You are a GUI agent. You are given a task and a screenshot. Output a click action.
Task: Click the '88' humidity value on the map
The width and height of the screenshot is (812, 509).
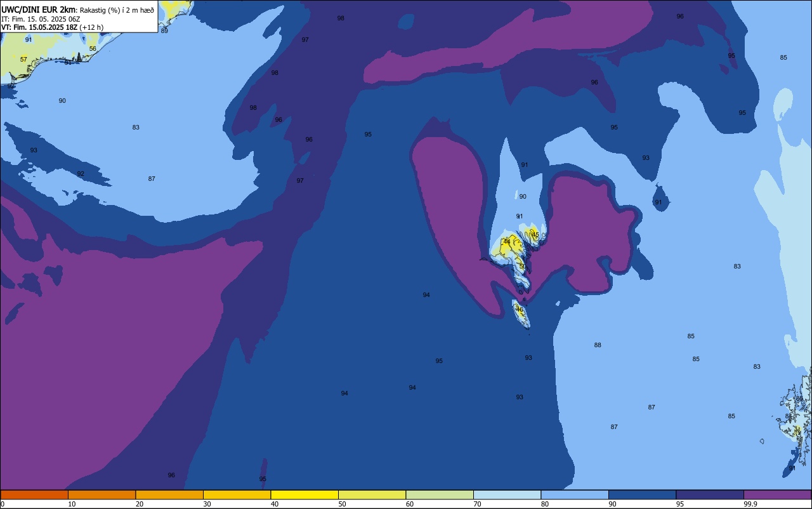click(598, 345)
